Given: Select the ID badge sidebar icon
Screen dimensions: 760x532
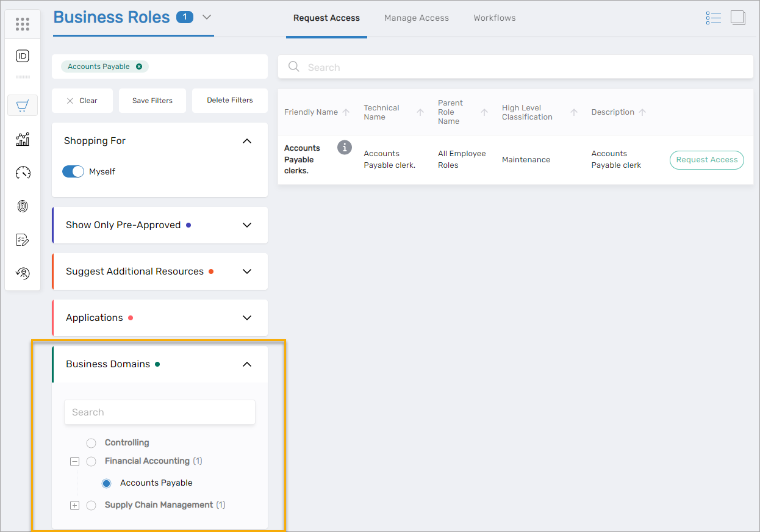Looking at the screenshot, I should point(23,56).
